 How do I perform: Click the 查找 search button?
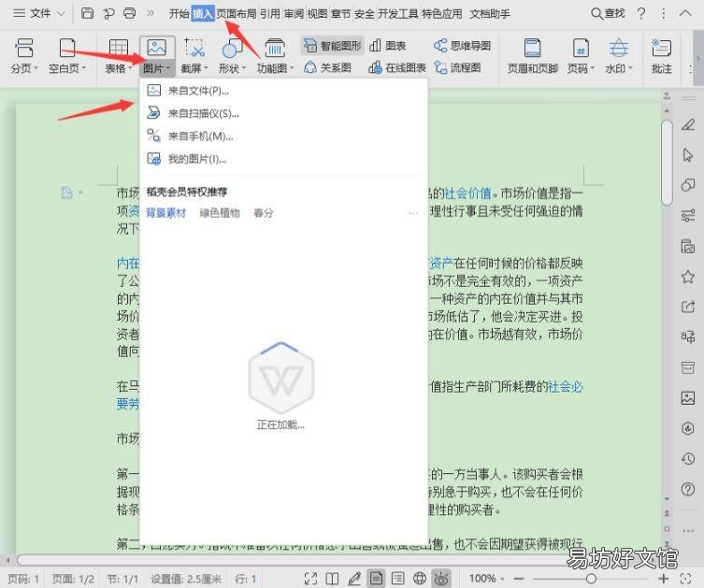coord(608,13)
